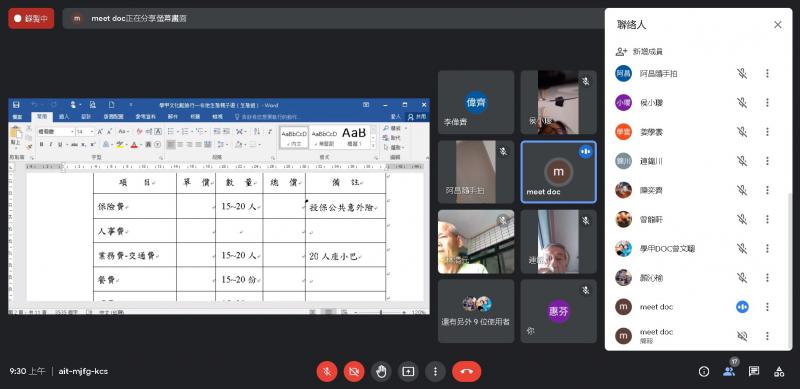Open more options on the gray-avatar fourth participant row
Screen dimensions: 800x389
pyautogui.click(x=767, y=161)
